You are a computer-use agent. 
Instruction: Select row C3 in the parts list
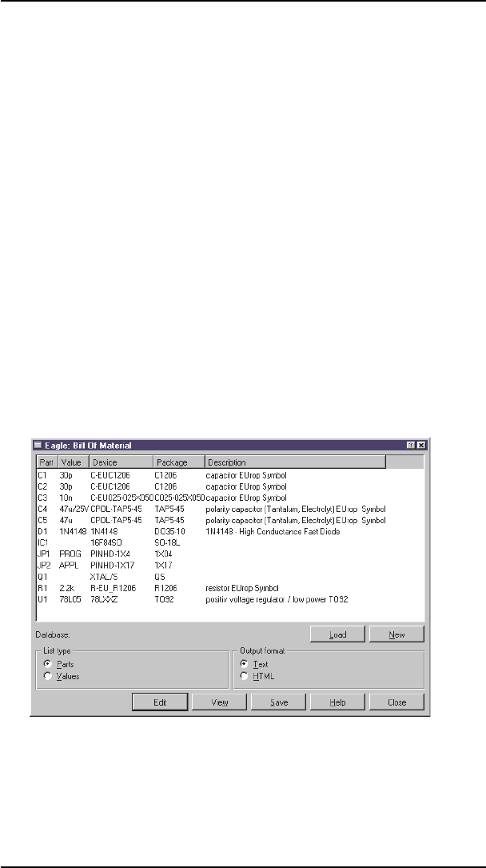coord(230,497)
